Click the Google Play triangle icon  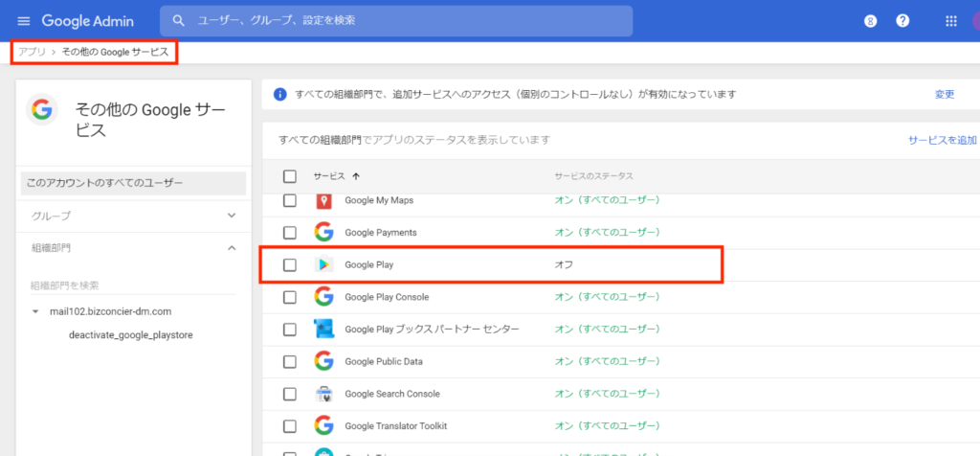323,264
